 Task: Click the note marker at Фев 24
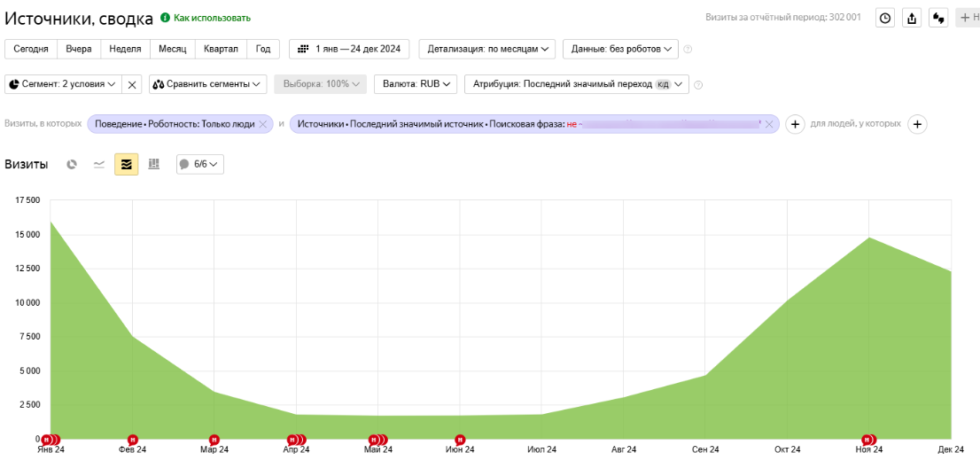133,439
